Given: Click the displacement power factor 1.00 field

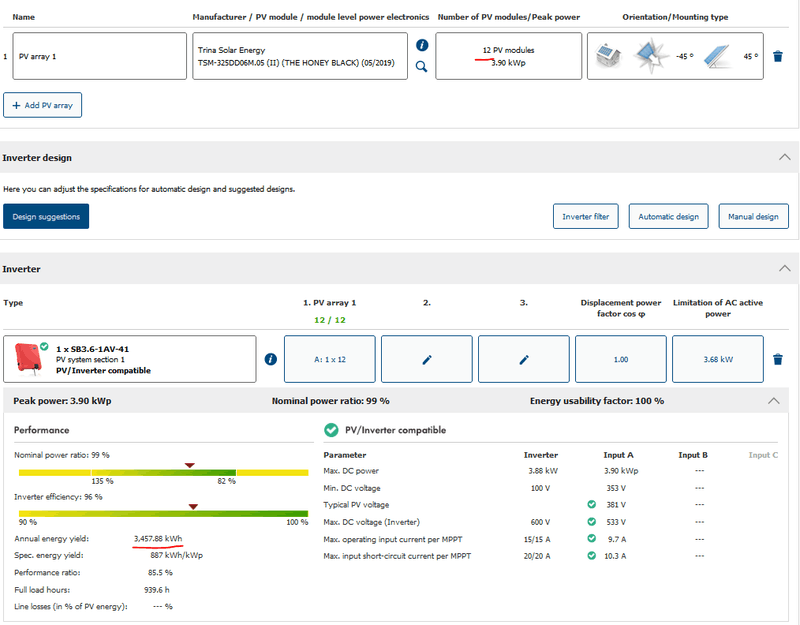Looking at the screenshot, I should (x=620, y=359).
